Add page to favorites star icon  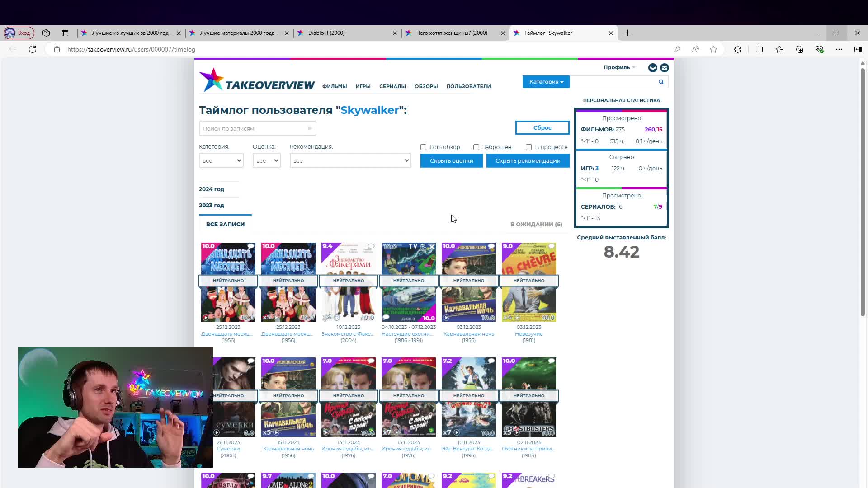(713, 49)
